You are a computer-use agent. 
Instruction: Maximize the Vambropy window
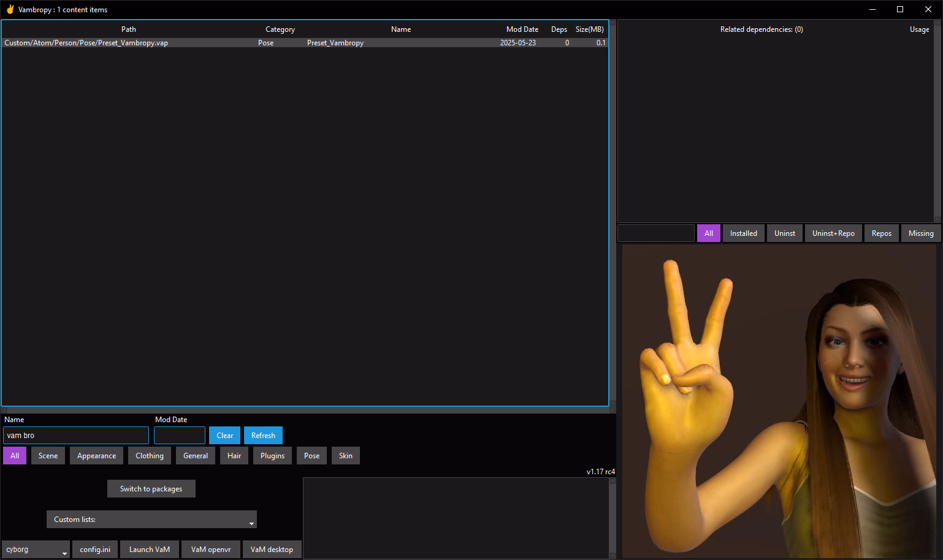(900, 9)
